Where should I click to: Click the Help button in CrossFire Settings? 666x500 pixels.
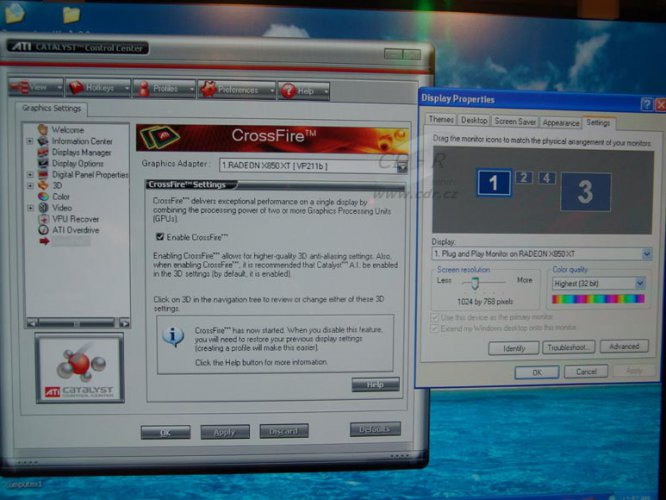coord(375,385)
